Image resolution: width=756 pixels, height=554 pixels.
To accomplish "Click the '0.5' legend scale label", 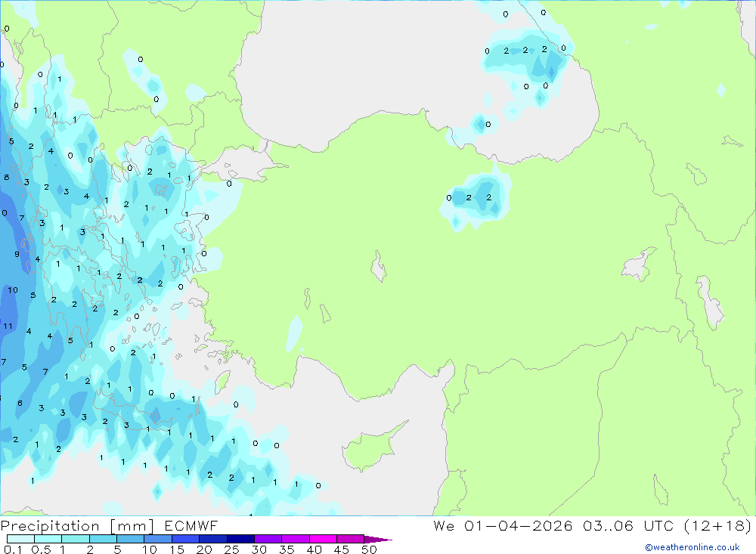I will 41,549.
